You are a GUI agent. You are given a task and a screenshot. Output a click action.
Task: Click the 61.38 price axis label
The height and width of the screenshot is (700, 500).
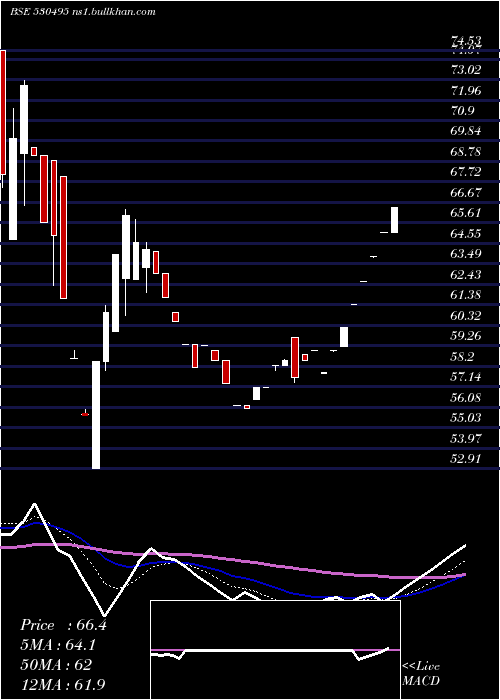tap(466, 295)
